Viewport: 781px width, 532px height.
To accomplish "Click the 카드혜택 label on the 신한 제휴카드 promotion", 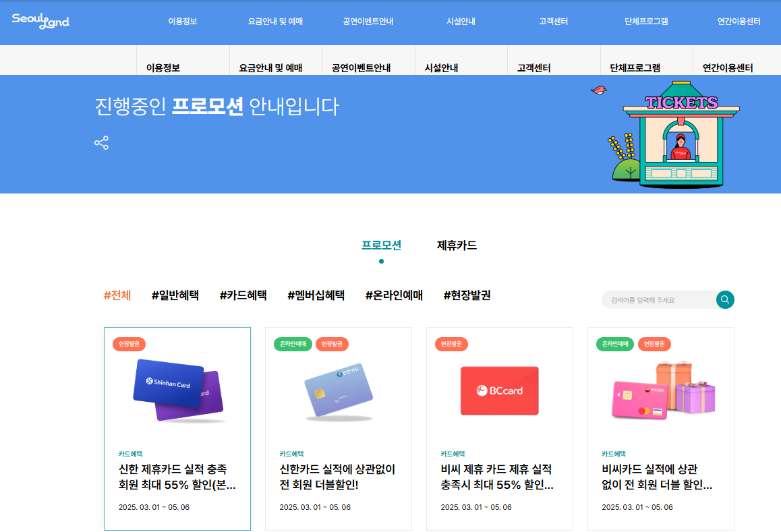I will point(130,454).
